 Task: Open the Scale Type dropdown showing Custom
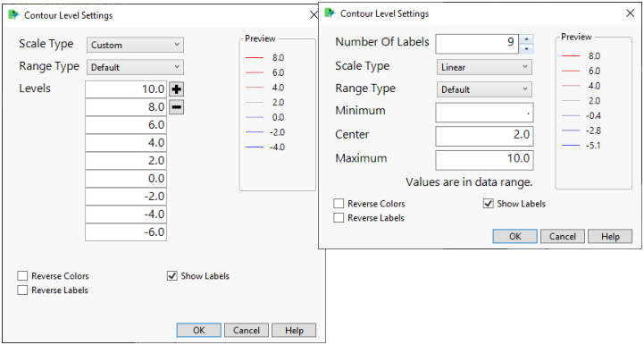[x=135, y=45]
